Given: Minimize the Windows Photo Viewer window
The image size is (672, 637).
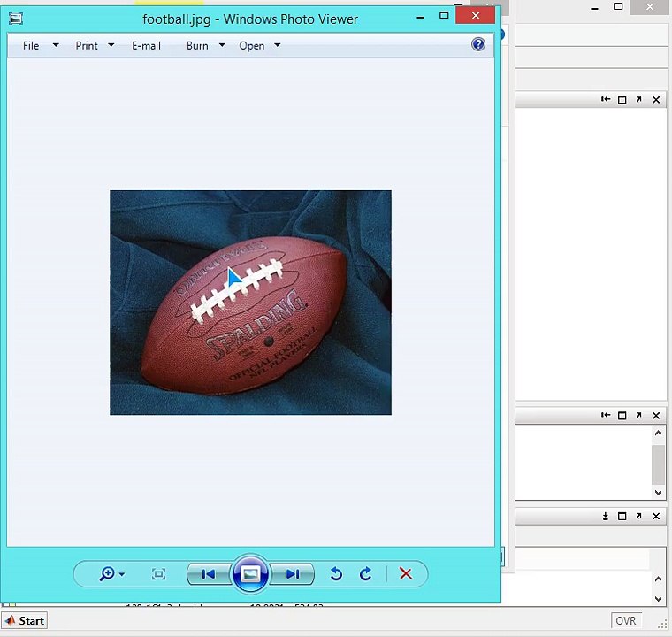Looking at the screenshot, I should (420, 17).
